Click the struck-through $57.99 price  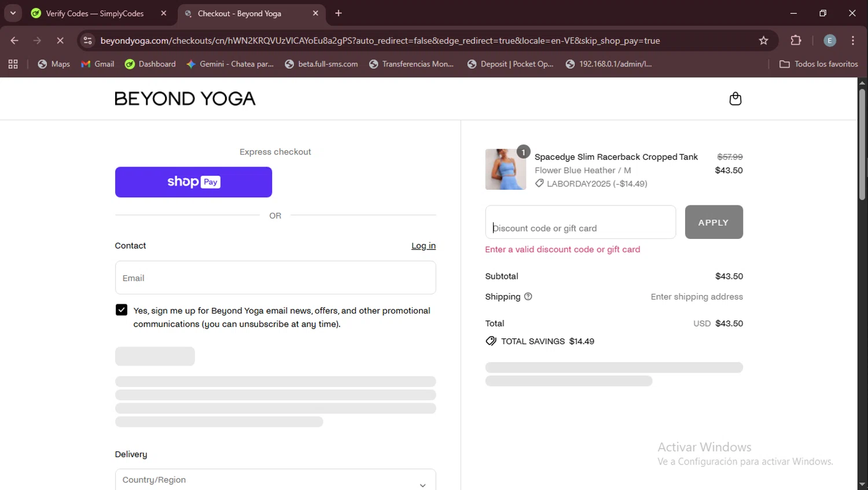(x=730, y=157)
